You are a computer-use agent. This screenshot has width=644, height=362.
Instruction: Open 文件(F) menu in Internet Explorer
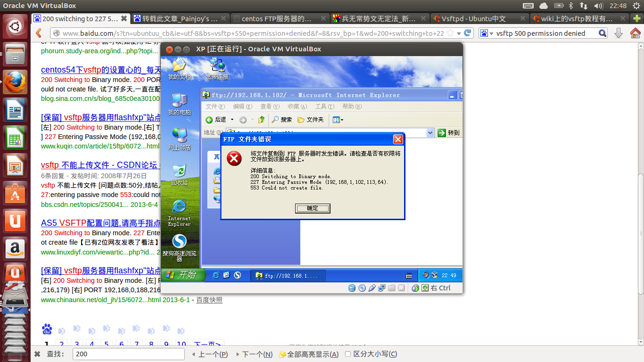tap(215, 107)
